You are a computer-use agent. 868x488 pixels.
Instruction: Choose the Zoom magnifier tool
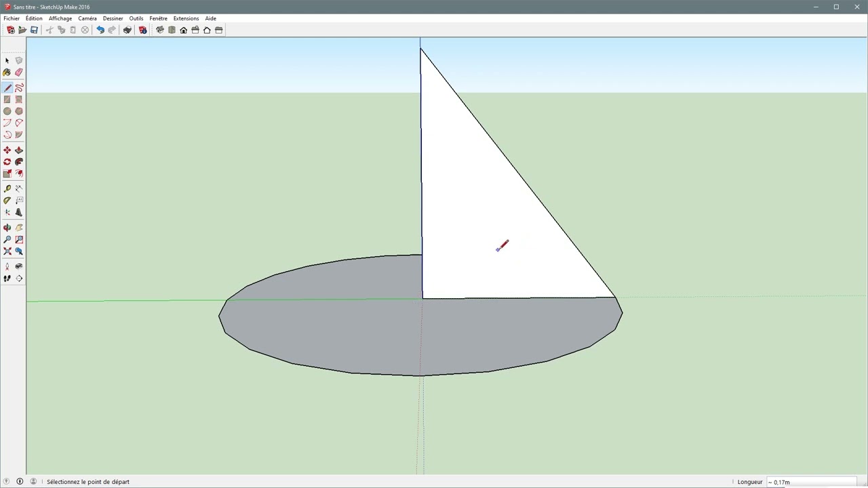(x=7, y=239)
